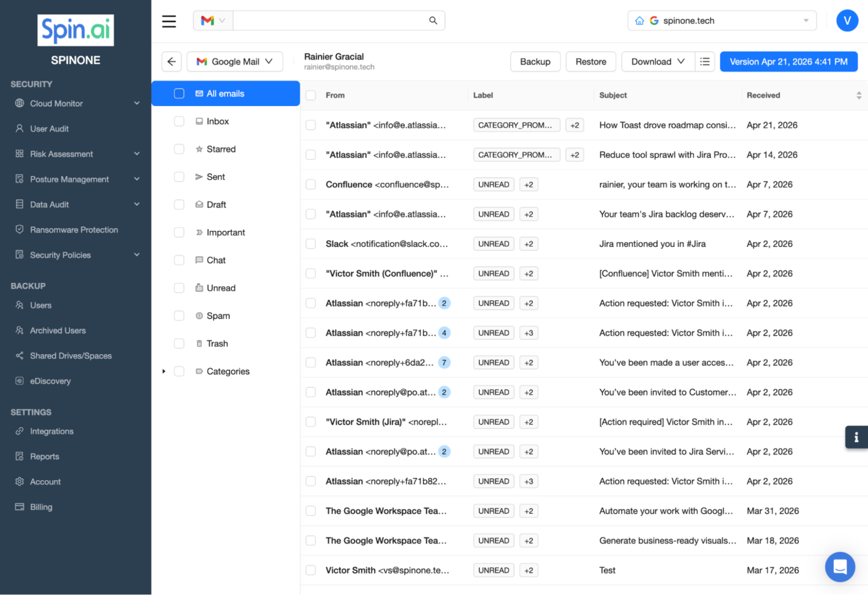Open Shared Drives/Spaces in sidebar
This screenshot has width=868, height=595.
click(71, 356)
